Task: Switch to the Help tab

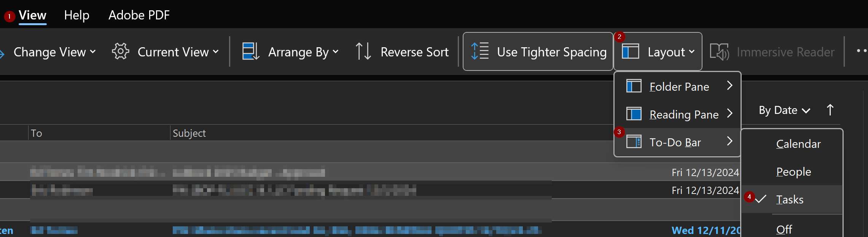Action: click(x=76, y=15)
